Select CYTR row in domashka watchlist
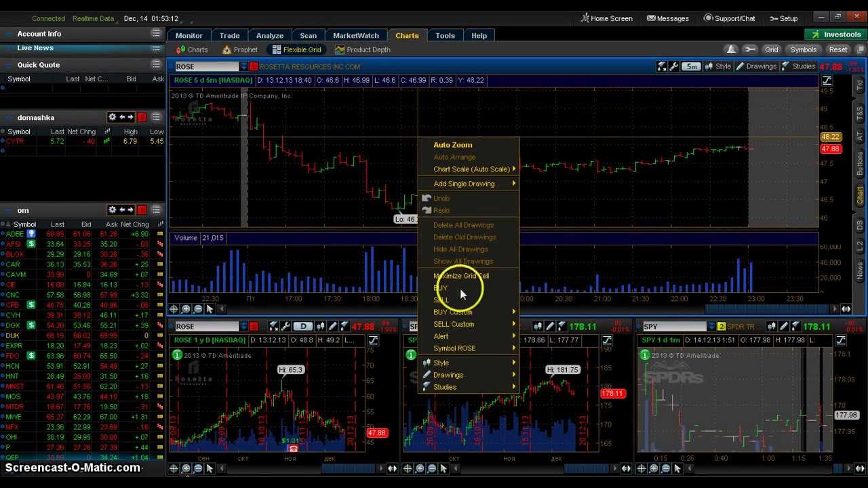 [83, 141]
